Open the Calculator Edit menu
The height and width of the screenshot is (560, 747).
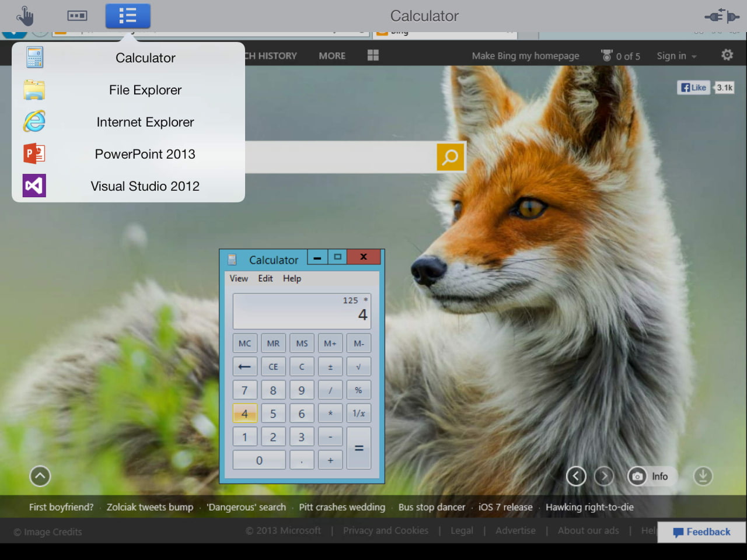(x=265, y=278)
